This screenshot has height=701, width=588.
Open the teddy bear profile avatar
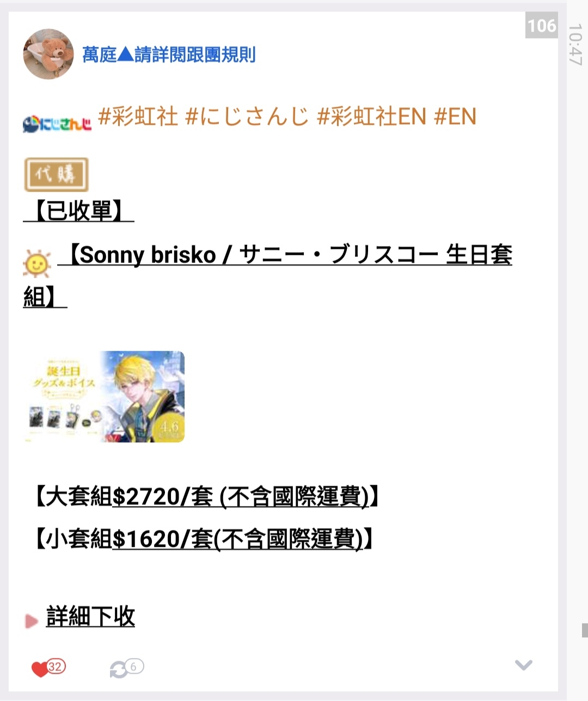tap(48, 54)
